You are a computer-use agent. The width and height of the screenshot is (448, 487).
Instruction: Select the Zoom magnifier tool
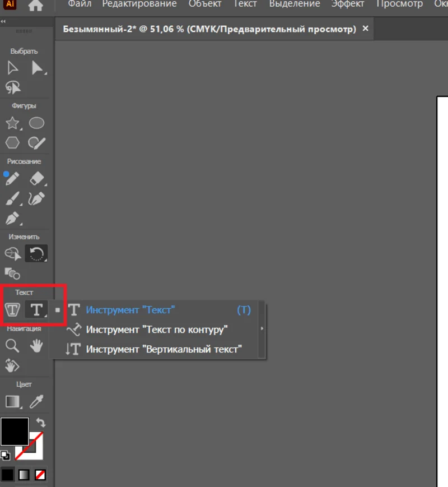pyautogui.click(x=12, y=346)
